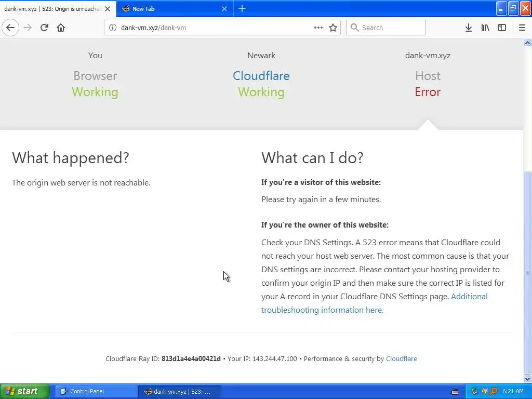The image size is (532, 399).
Task: Click the red Error status text
Action: (428, 92)
